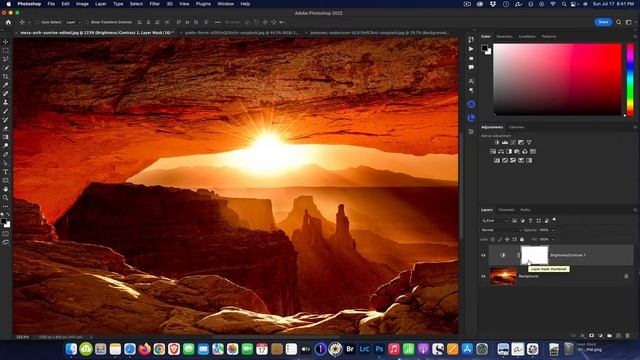Viewport: 640px width, 360px height.
Task: Open the Edit Toolbar three-dots icon
Action: click(5, 206)
